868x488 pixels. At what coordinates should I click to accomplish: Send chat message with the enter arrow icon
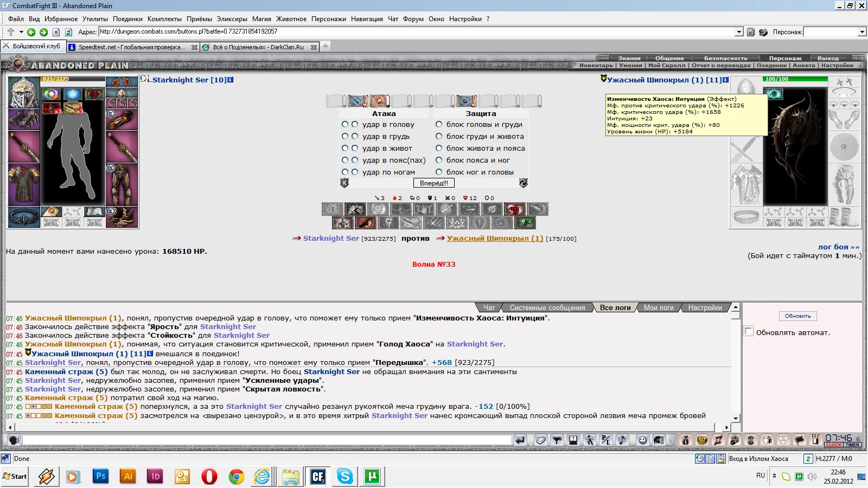pos(520,440)
